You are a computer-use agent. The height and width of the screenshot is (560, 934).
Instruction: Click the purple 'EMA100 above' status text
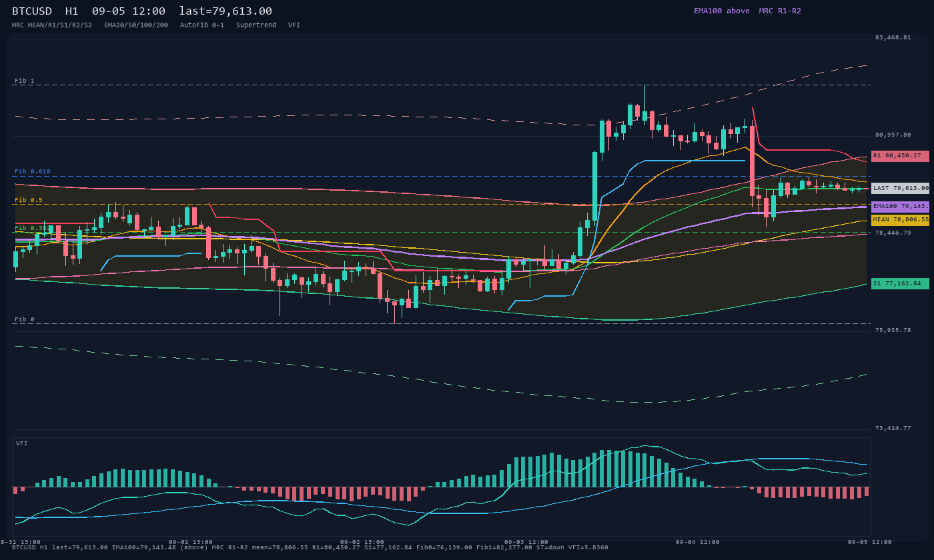(x=722, y=11)
